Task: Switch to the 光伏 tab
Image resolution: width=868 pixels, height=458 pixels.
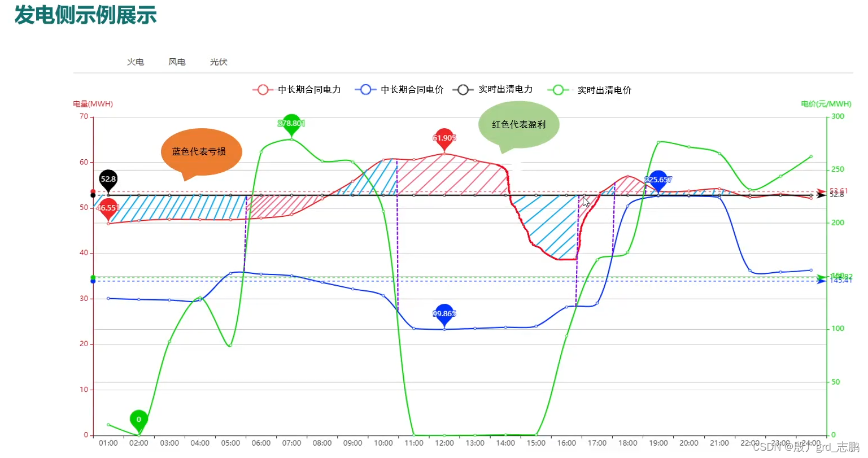Action: 219,62
